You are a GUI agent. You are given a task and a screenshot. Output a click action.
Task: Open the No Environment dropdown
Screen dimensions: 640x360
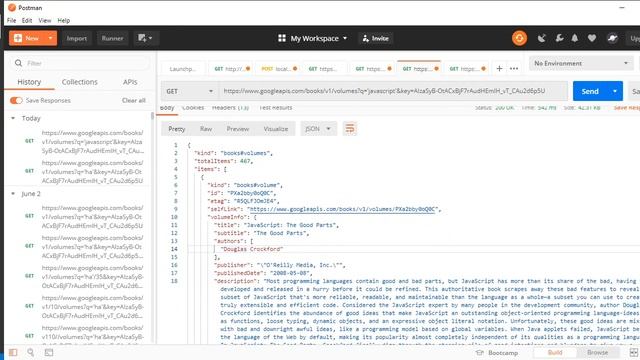(x=581, y=63)
